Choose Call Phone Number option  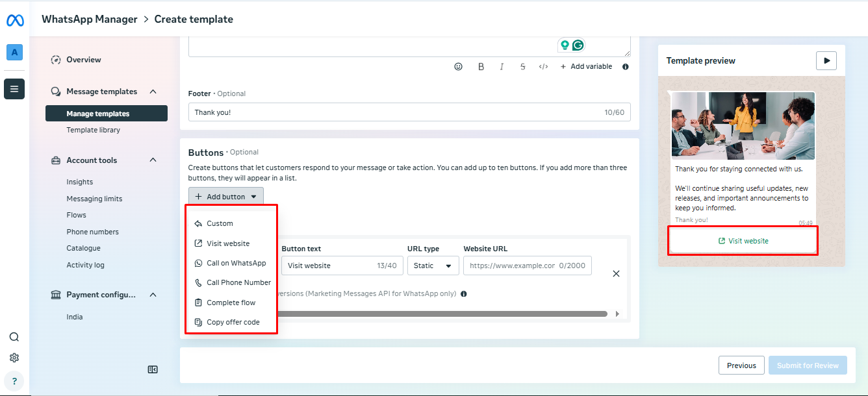(231, 282)
